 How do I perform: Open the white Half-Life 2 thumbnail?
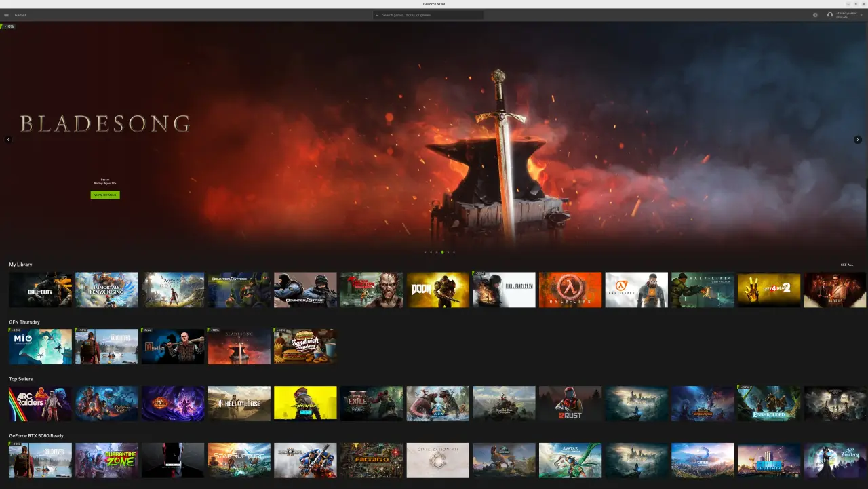pyautogui.click(x=637, y=290)
